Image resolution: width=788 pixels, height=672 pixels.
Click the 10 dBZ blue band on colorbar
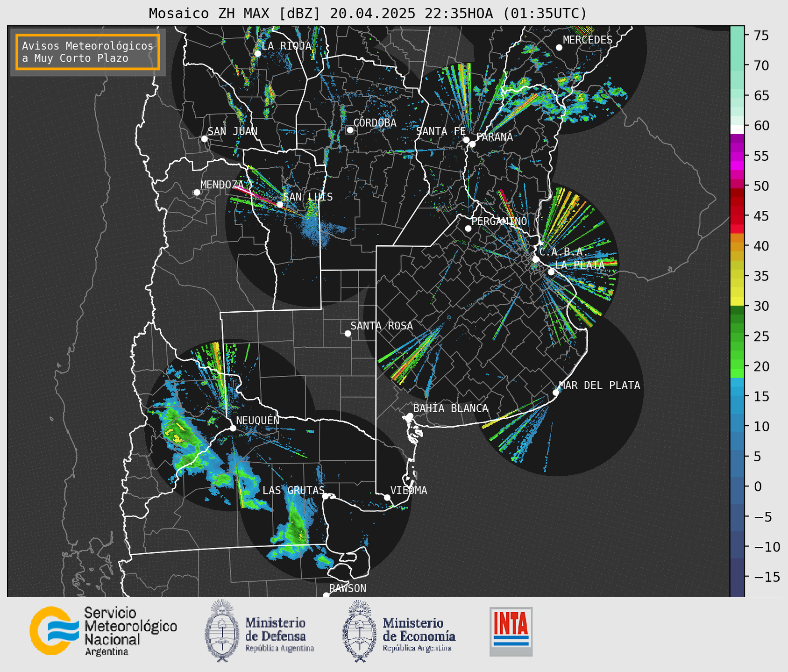[x=737, y=427]
